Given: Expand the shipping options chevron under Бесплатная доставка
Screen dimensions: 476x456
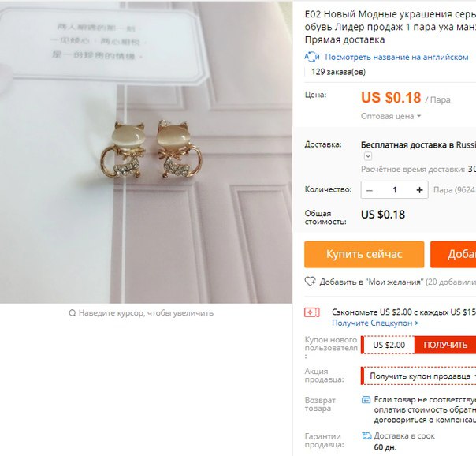Looking at the screenshot, I should (x=368, y=156).
